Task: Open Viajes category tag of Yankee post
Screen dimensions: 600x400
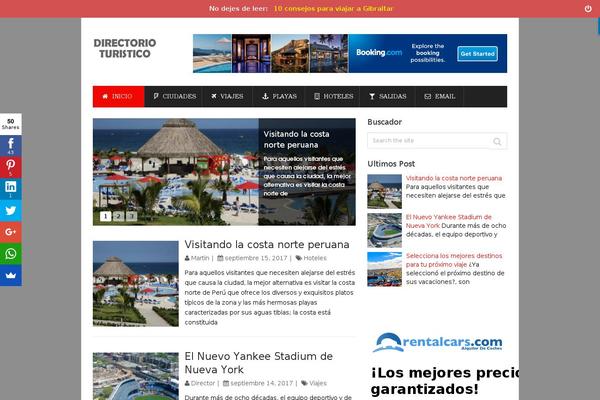Action: coord(318,383)
